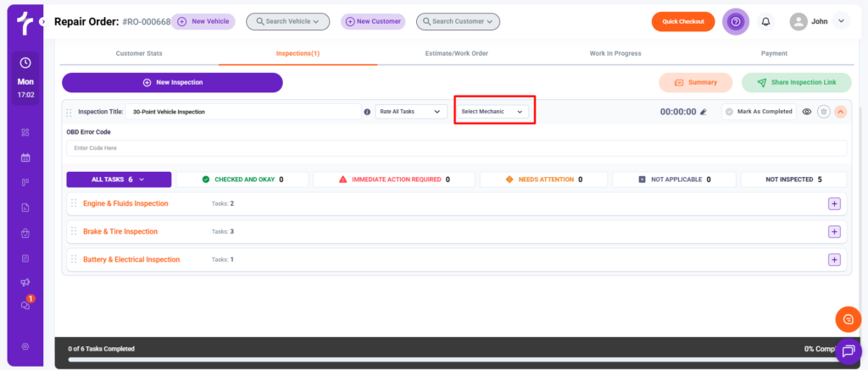Mark the inspection as completed
The image size is (868, 370).
pyautogui.click(x=759, y=112)
